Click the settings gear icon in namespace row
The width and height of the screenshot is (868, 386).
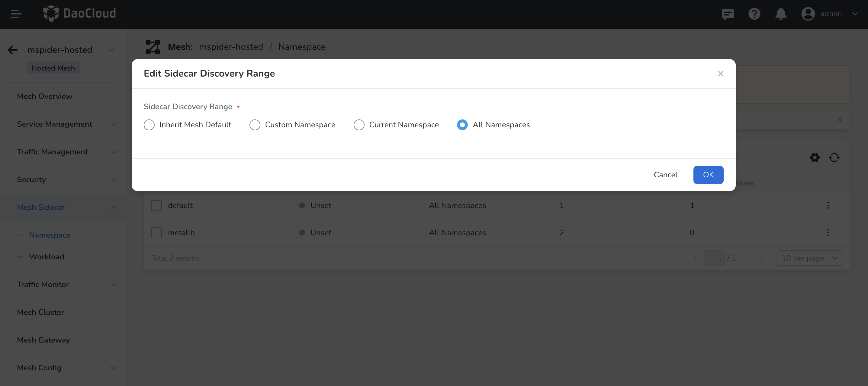(x=815, y=158)
